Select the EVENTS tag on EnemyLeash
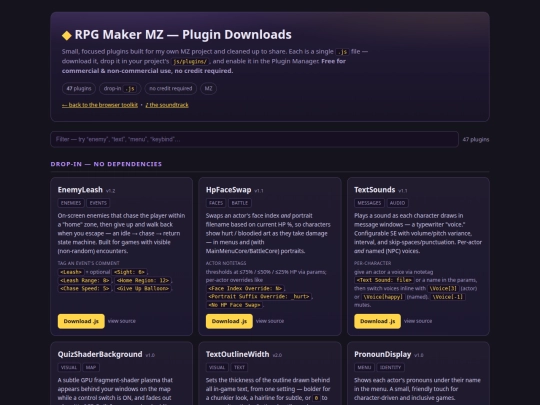This screenshot has width=540, height=405. tap(98, 203)
